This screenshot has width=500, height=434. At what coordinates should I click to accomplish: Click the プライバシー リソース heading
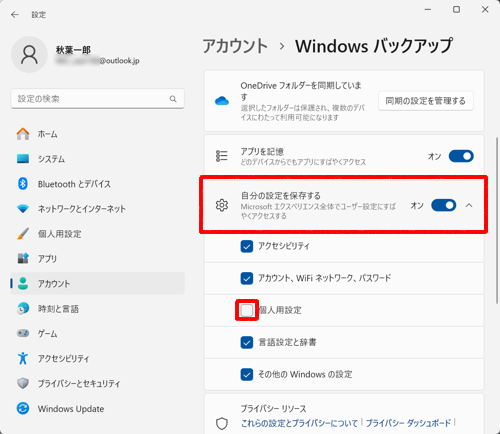[x=273, y=408]
